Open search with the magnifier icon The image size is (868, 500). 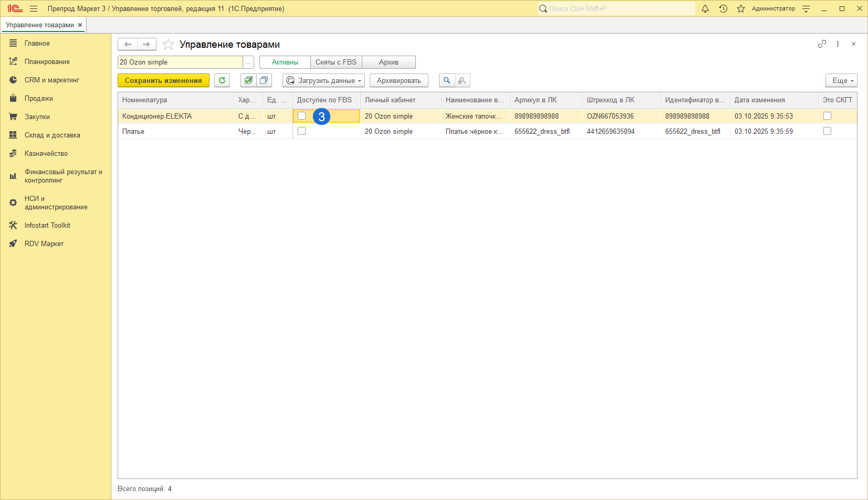447,80
